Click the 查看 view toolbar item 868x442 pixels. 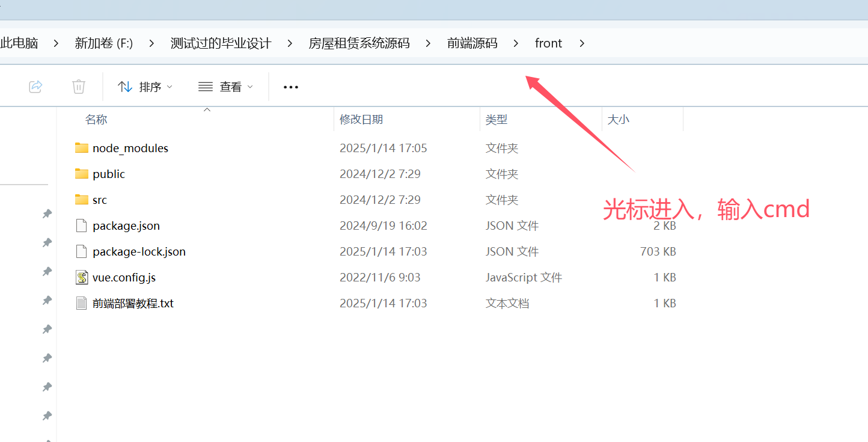tap(224, 87)
